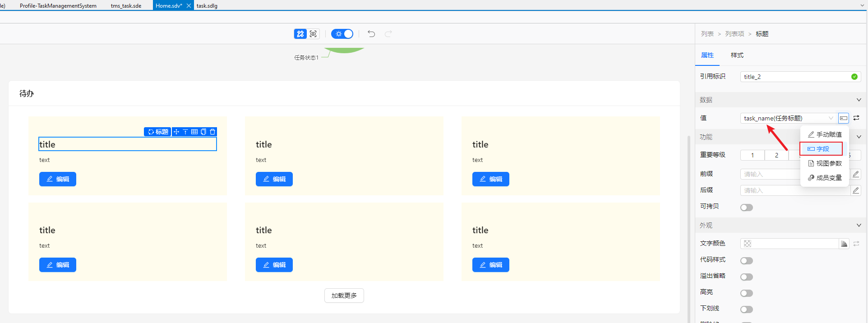The height and width of the screenshot is (323, 868).
Task: Open the Profile-TaskManagementSystem tab
Action: coord(58,6)
